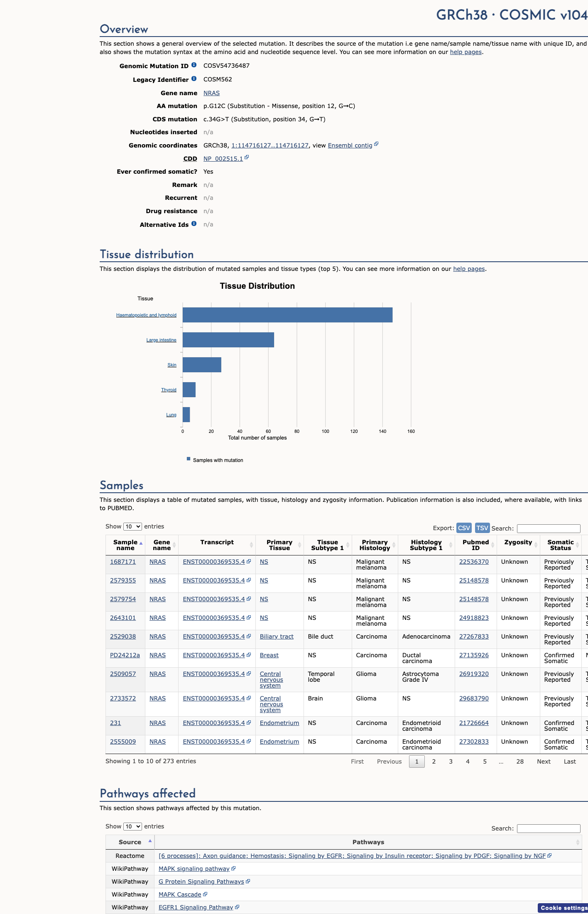Sort by Histology Subtype 1 column
This screenshot has width=588, height=914.
tap(426, 545)
